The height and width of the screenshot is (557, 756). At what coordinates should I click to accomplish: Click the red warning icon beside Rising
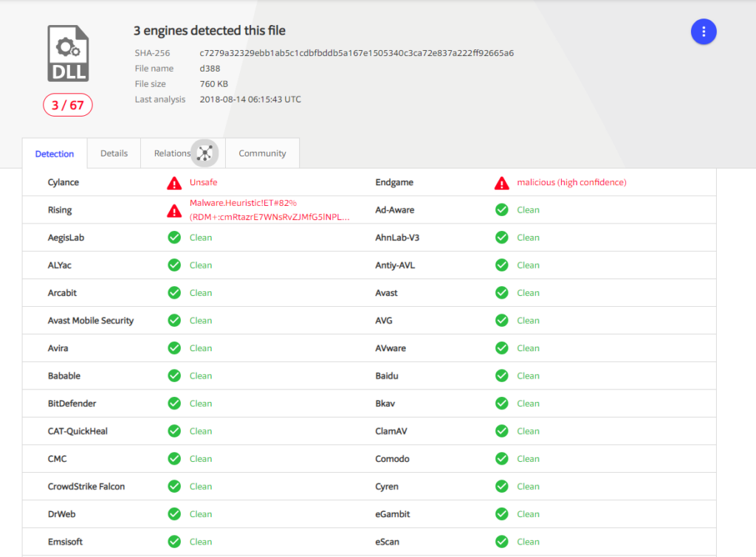tap(174, 210)
